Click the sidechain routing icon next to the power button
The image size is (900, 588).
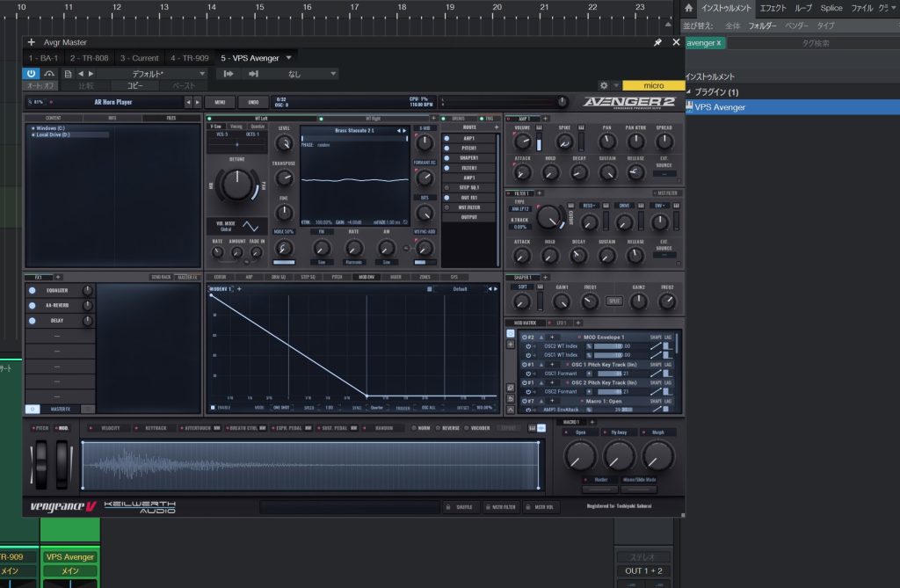click(x=49, y=74)
